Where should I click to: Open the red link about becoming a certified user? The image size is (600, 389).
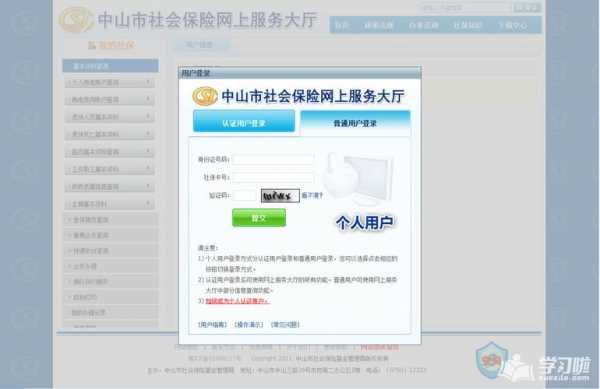(x=238, y=301)
